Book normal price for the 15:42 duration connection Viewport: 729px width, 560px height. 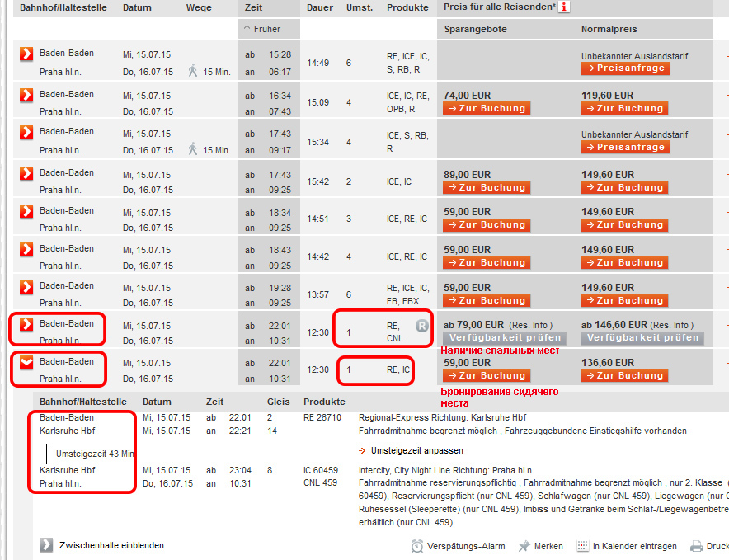click(x=624, y=187)
